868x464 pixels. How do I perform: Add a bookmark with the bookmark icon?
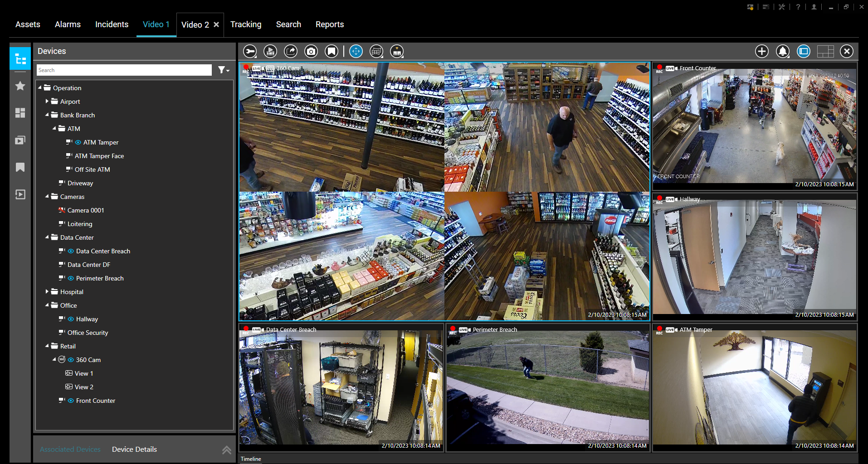click(332, 51)
